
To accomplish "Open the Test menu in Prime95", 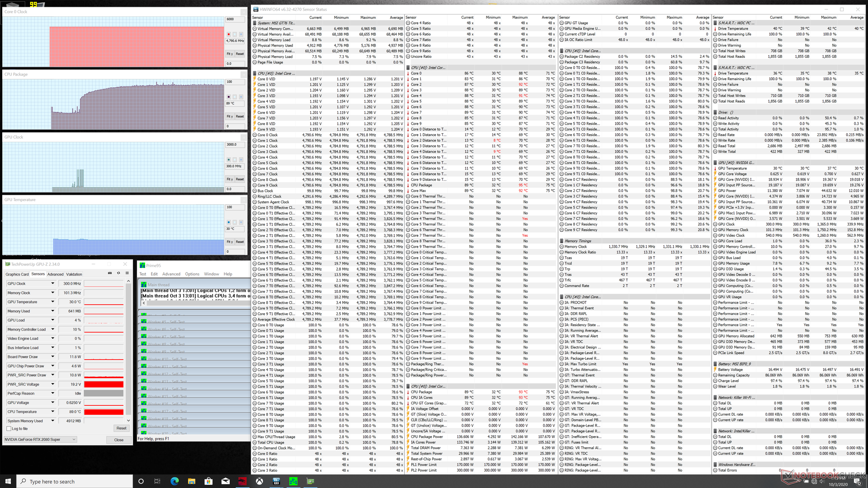I will point(143,274).
